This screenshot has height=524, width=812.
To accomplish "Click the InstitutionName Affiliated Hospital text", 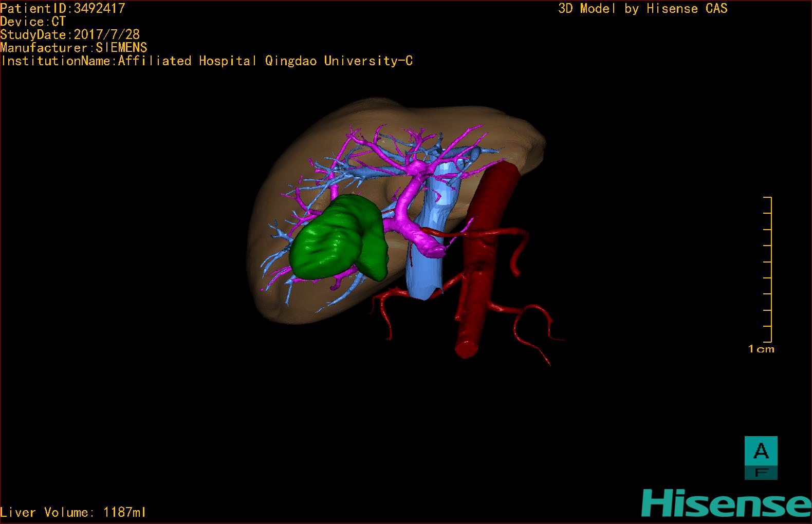I will coord(207,61).
